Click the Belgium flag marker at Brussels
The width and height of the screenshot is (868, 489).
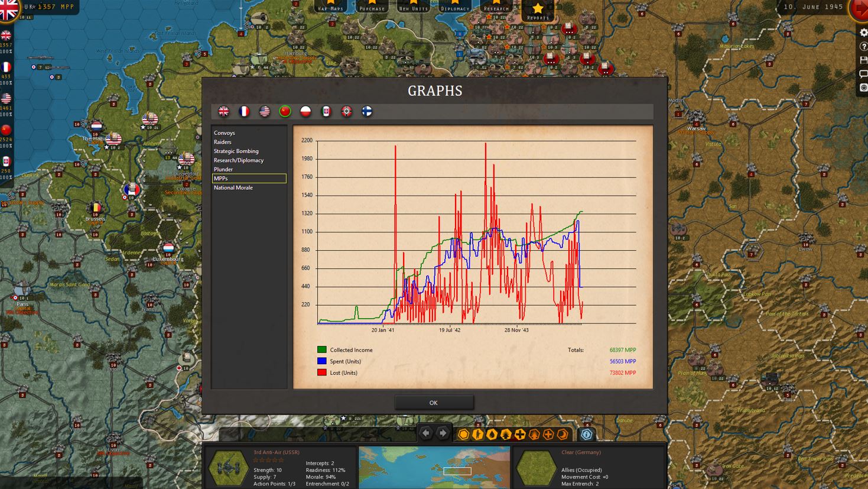click(x=95, y=208)
